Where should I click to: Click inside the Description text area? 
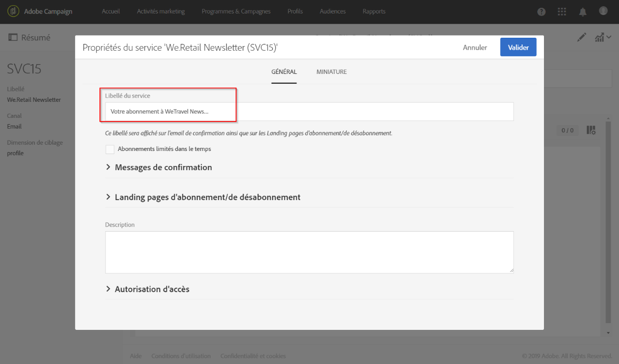pyautogui.click(x=309, y=252)
